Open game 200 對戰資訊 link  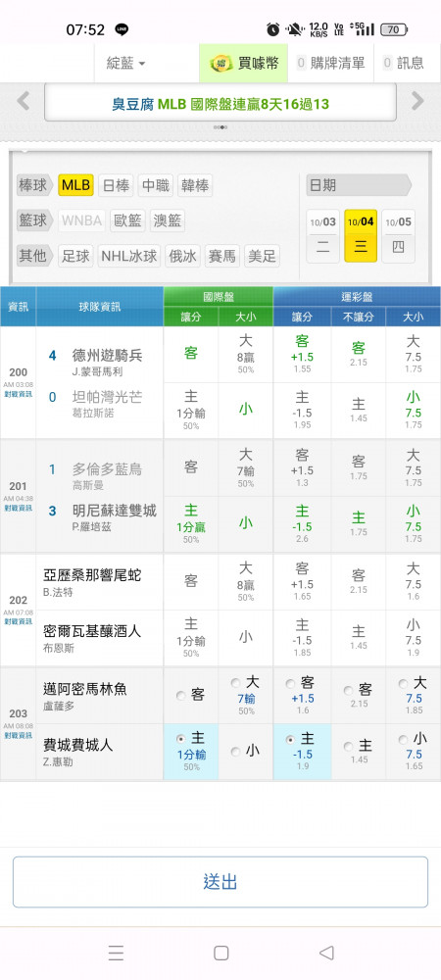pos(18,394)
